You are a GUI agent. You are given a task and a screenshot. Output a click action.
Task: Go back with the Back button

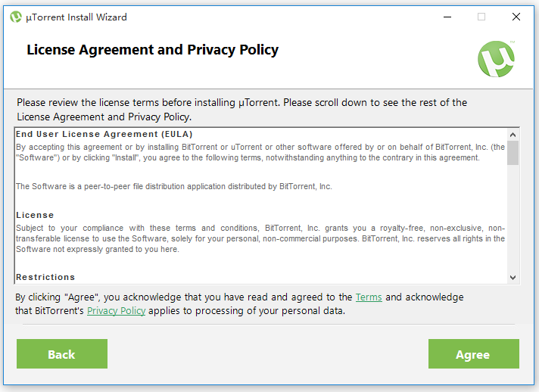[x=62, y=354]
